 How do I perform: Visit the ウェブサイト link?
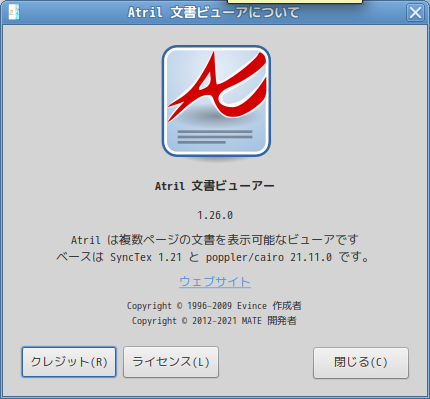(x=215, y=282)
